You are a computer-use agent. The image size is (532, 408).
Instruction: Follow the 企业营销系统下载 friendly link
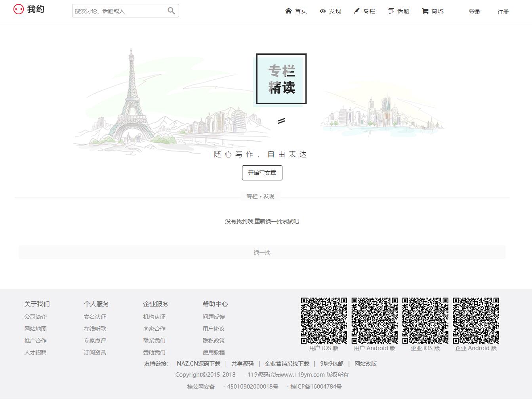coord(287,364)
